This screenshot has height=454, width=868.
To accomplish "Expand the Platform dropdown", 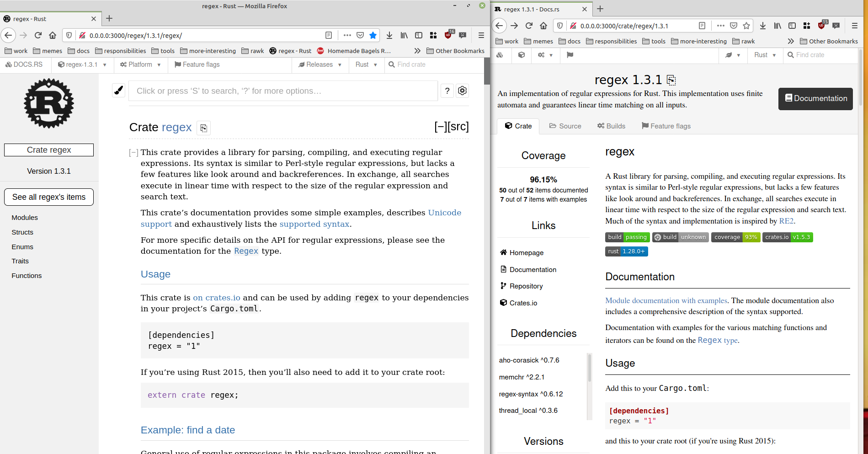I will pyautogui.click(x=140, y=64).
